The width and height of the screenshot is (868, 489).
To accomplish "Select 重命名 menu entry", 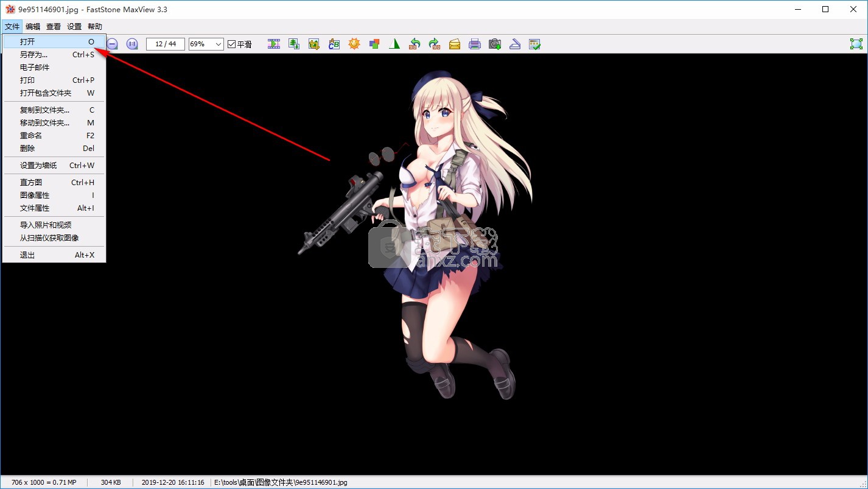I will [x=54, y=136].
